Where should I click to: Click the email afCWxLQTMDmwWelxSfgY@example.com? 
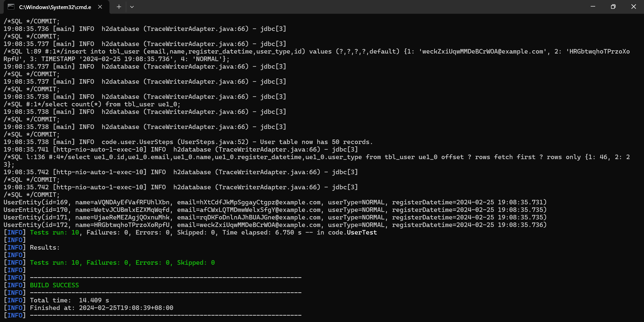[x=260, y=210]
